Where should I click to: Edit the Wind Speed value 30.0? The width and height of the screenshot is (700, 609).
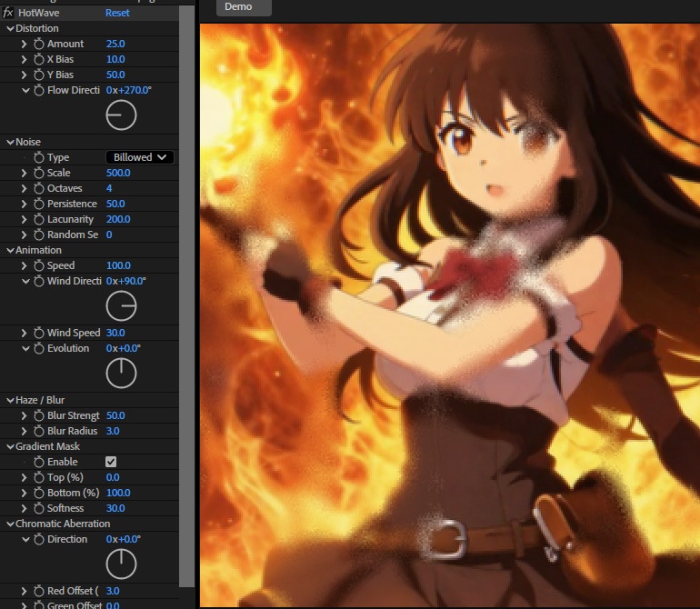(115, 333)
